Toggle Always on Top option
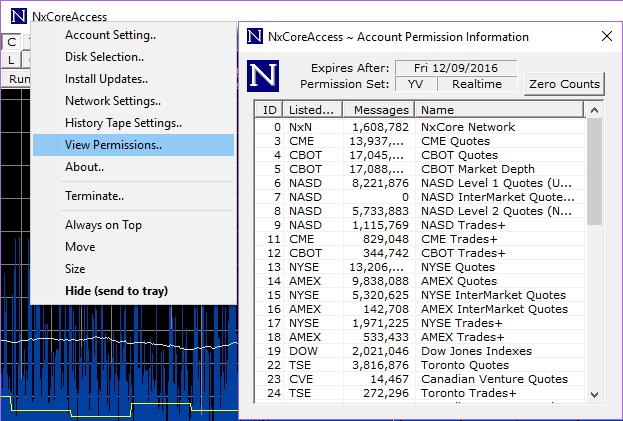This screenshot has height=421, width=623. (133, 225)
